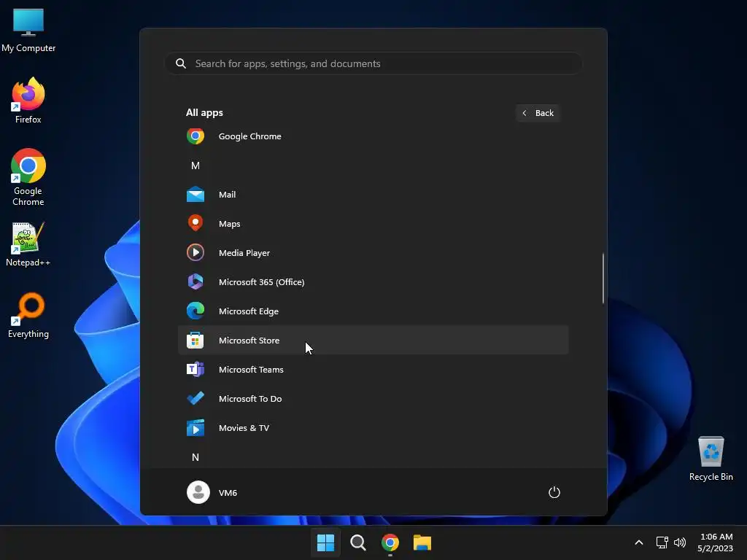Open Microsoft To Do checkmark icon
Image resolution: width=747 pixels, height=560 pixels.
click(196, 399)
